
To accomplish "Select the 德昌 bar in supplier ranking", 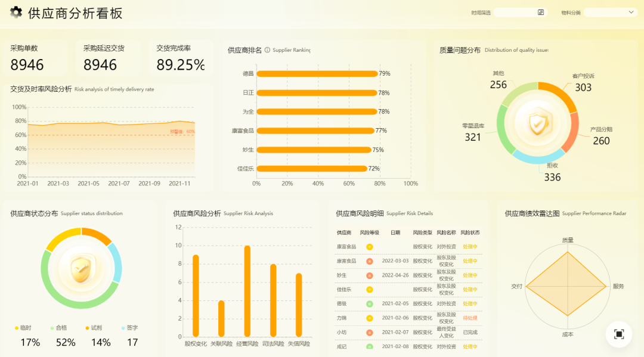I will pyautogui.click(x=317, y=74).
